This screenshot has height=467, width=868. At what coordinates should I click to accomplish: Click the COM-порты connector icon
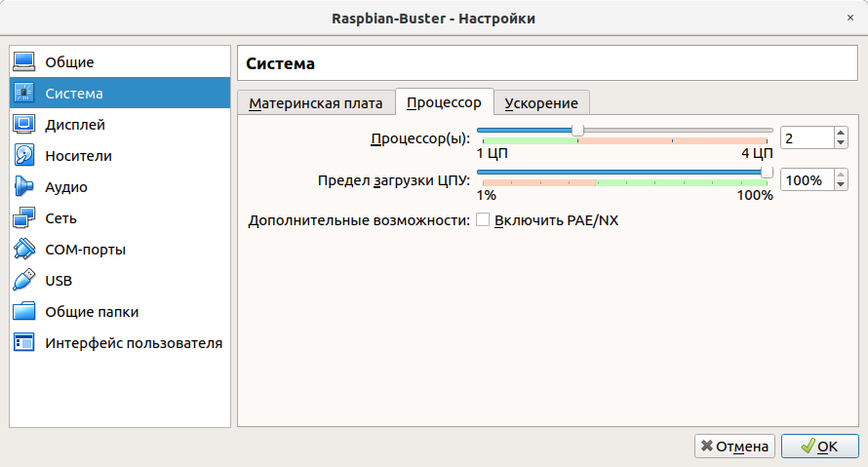[x=23, y=249]
